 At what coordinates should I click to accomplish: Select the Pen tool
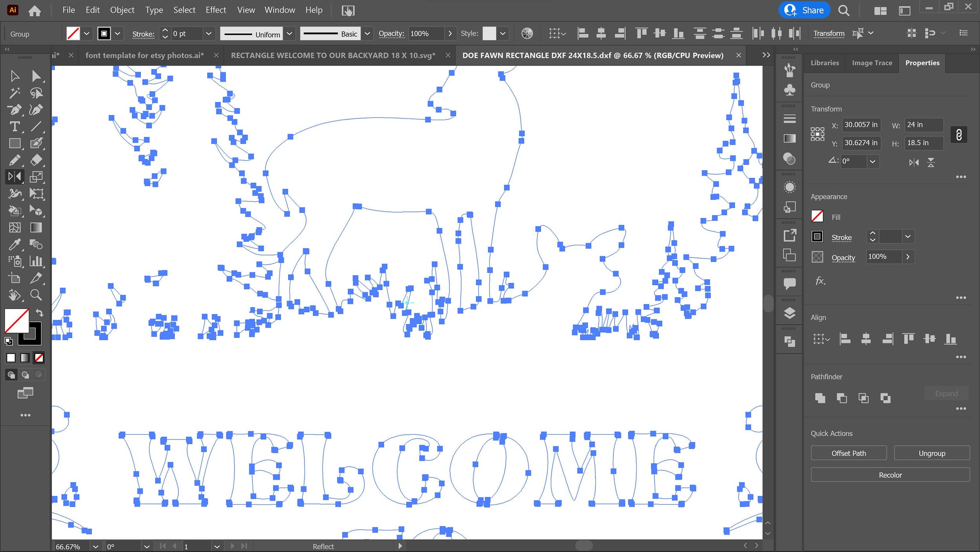tap(15, 109)
